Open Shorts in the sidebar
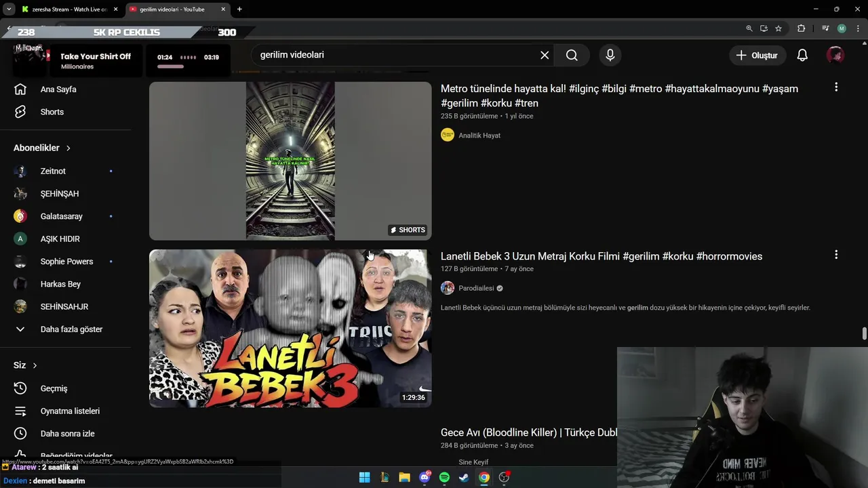This screenshot has width=868, height=488. 52,112
